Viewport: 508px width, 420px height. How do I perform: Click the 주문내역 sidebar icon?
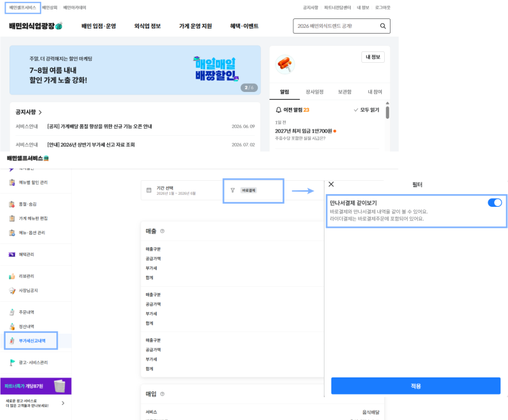coord(12,312)
